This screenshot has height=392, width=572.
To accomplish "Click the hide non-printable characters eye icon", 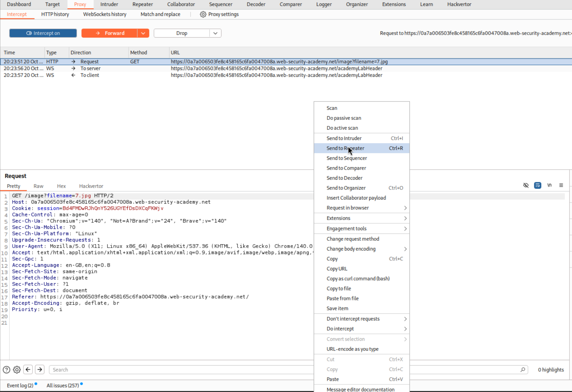I will 526,185.
